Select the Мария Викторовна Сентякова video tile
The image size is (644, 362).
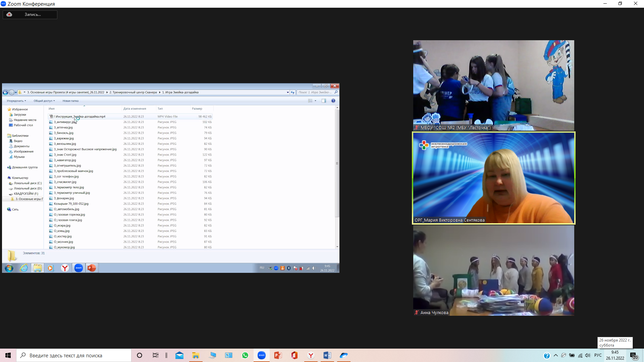coord(493,178)
